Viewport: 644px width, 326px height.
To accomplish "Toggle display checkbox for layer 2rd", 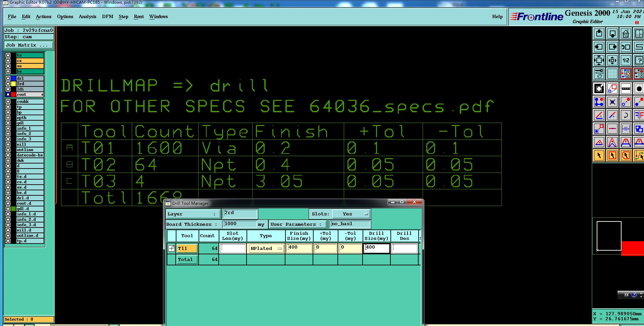I will (8, 84).
